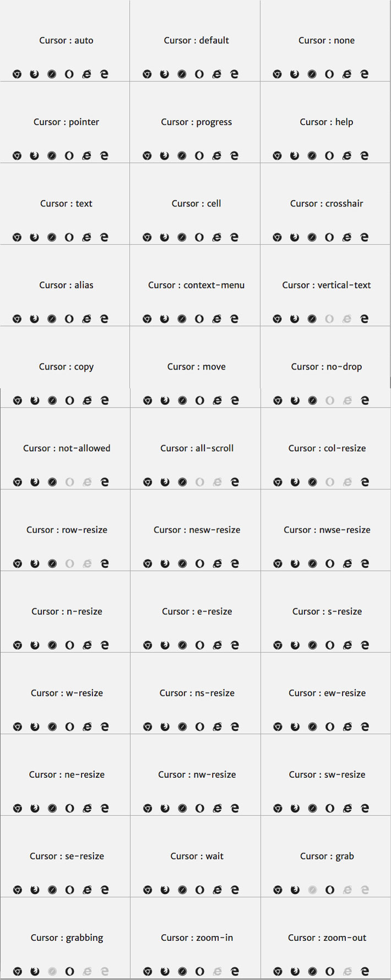Click the "Cursor : text" label

(66, 203)
